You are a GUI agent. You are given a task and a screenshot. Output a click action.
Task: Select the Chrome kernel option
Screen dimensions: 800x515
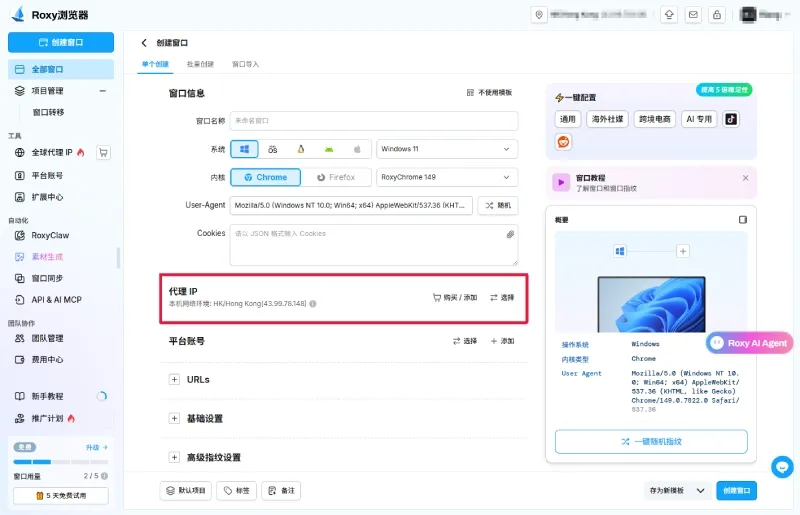click(x=265, y=177)
